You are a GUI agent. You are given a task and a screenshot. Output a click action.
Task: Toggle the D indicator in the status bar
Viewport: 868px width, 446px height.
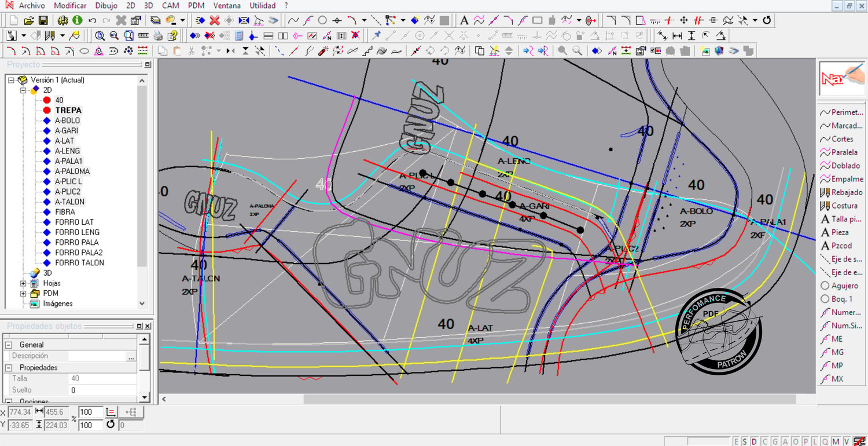[x=755, y=441]
